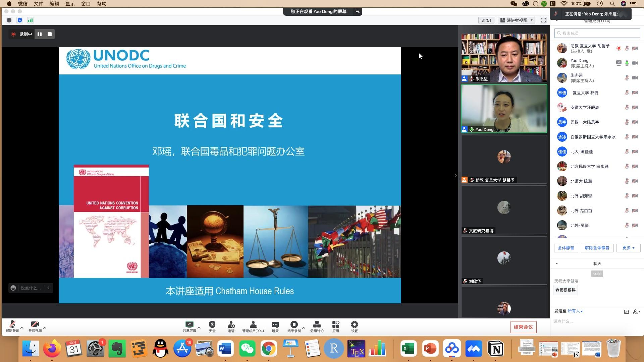This screenshot has width=644, height=362.
Task: Open the 更多 more options dropdown
Action: pyautogui.click(x=628, y=248)
